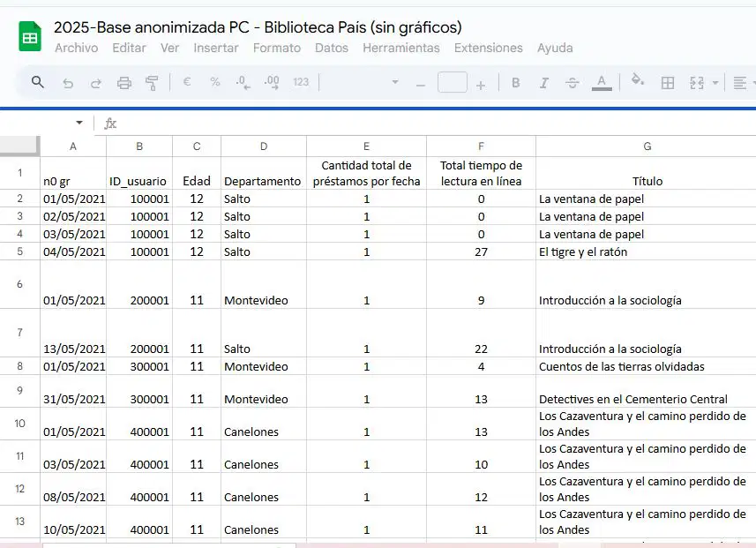Open the Archivo menu
756x548 pixels.
pos(76,48)
